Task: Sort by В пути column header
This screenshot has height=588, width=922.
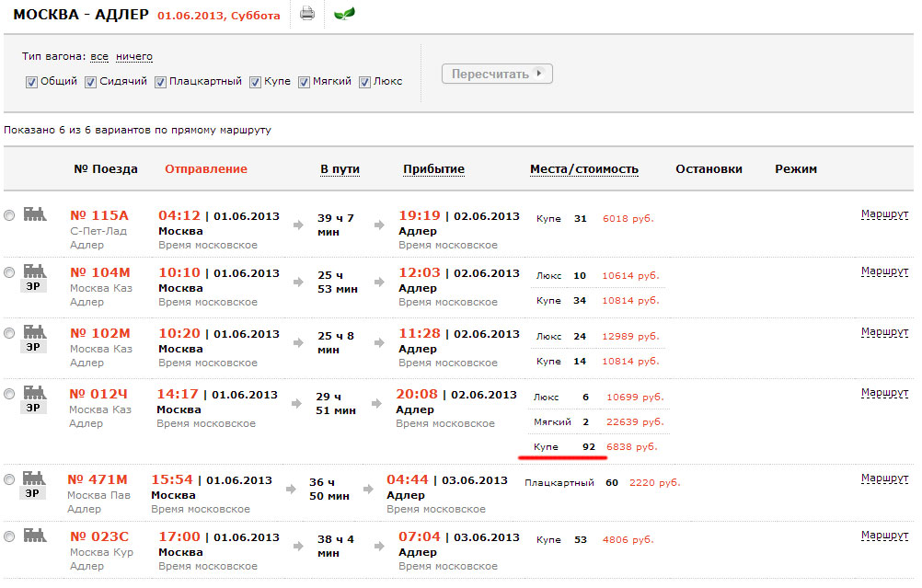Action: [x=340, y=169]
